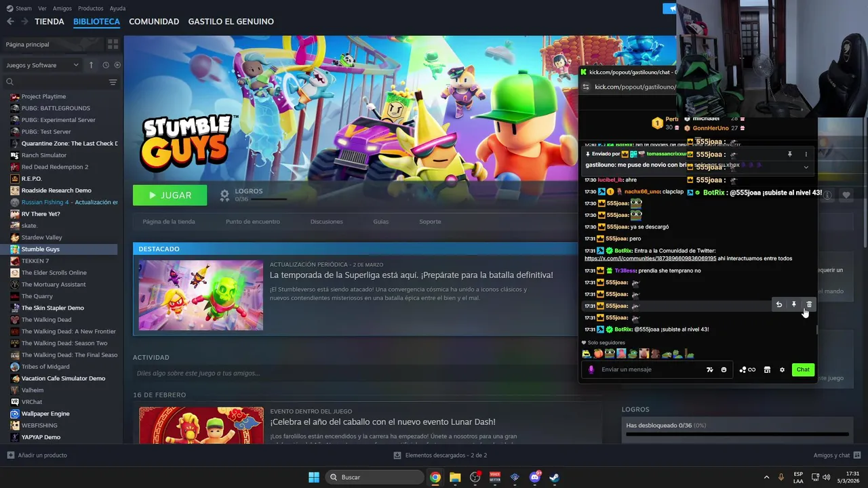Click Añadir un producto
This screenshot has height=488, width=868.
(x=37, y=455)
